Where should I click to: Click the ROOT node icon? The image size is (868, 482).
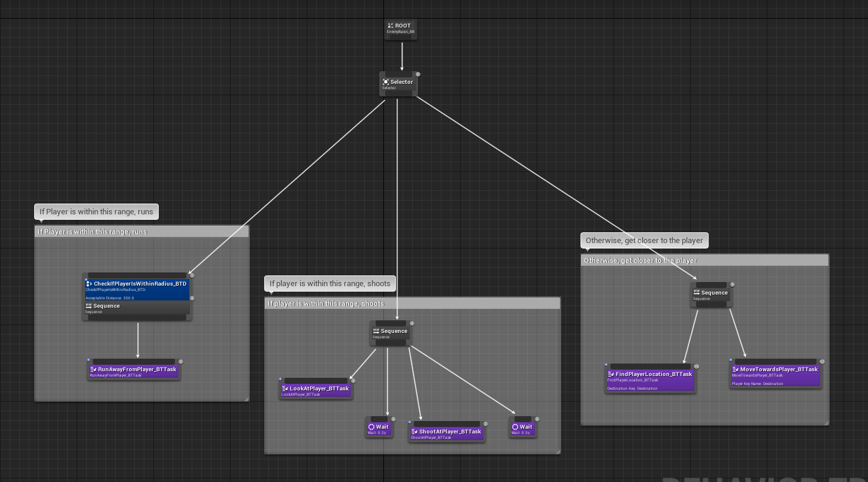[390, 26]
